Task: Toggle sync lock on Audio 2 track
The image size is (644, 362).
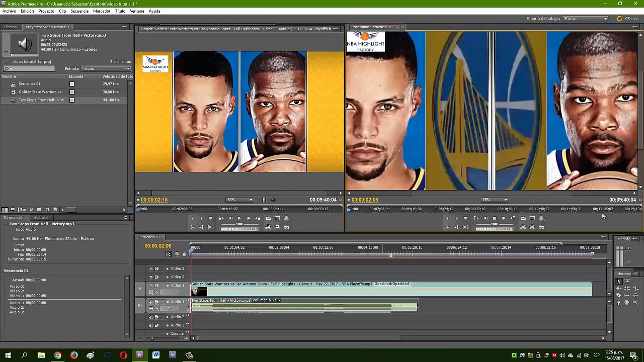Action: coord(156,317)
